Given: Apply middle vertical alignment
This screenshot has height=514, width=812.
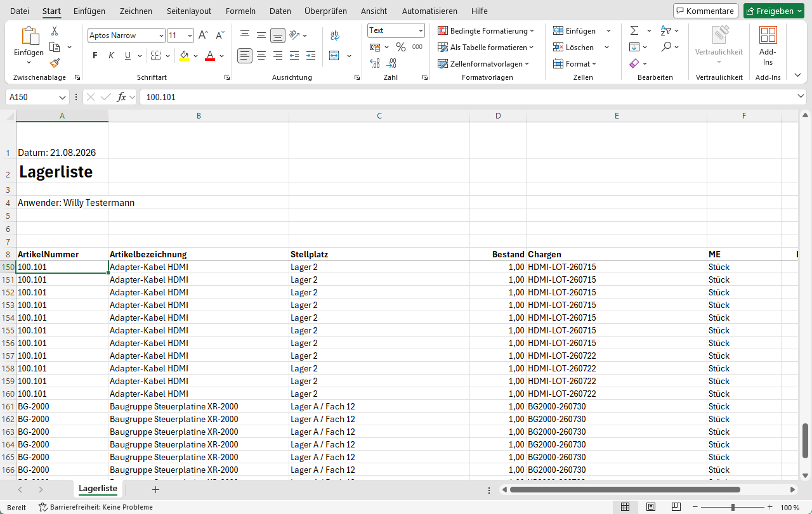Looking at the screenshot, I should tap(261, 35).
